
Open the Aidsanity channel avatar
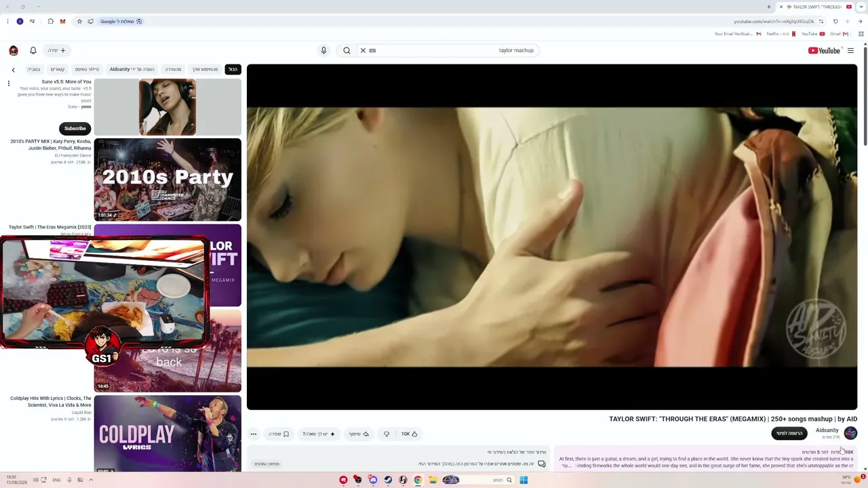click(850, 433)
